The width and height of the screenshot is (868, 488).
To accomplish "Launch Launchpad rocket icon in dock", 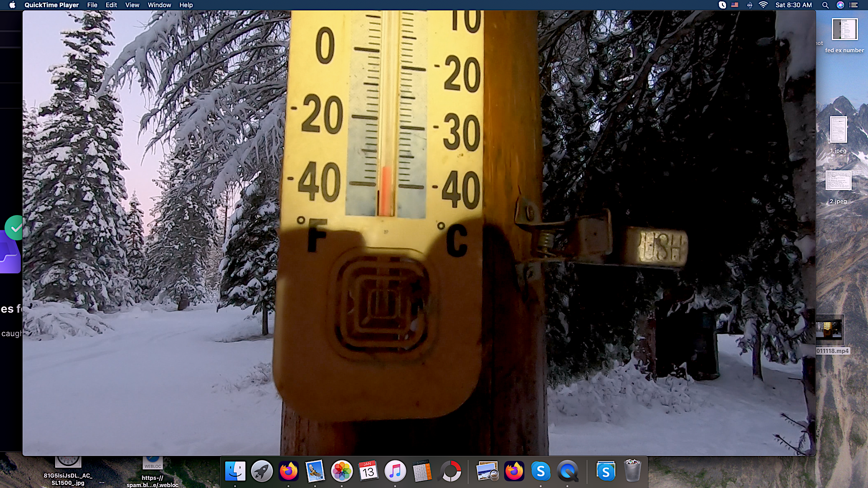I will [x=262, y=471].
